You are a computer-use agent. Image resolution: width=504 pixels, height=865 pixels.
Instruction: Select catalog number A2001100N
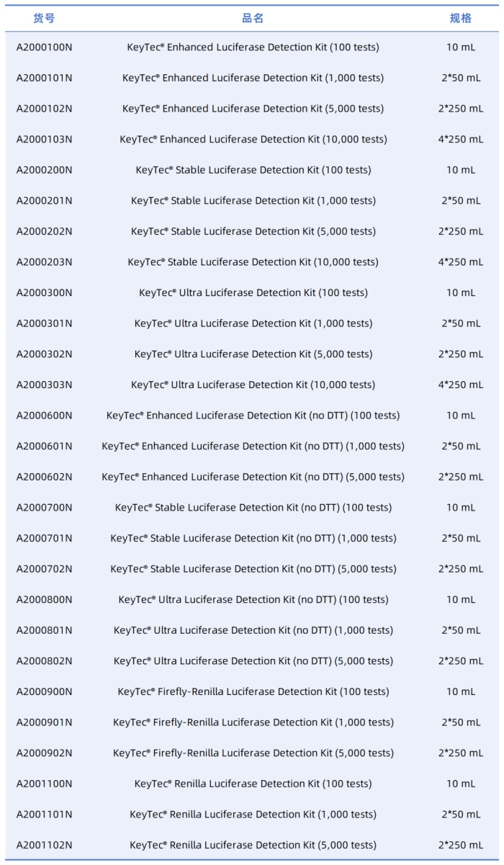point(44,784)
